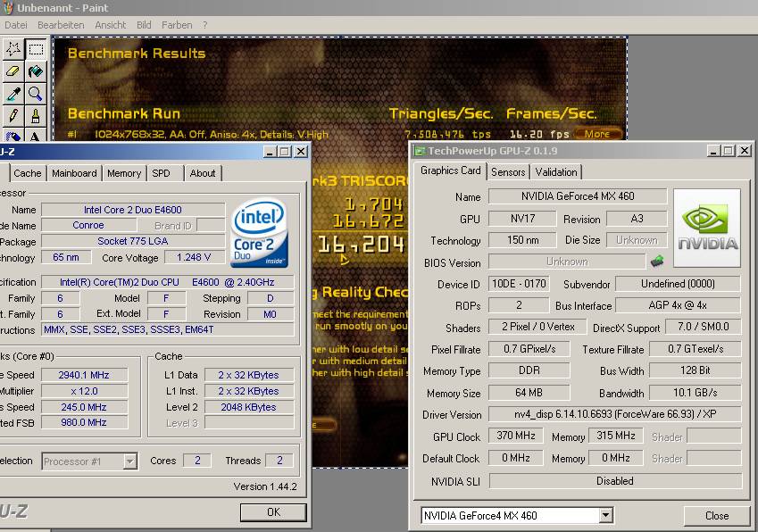Click the 'Intel Core 2 Duo E4600' name value
The height and width of the screenshot is (532, 758).
[x=133, y=210]
